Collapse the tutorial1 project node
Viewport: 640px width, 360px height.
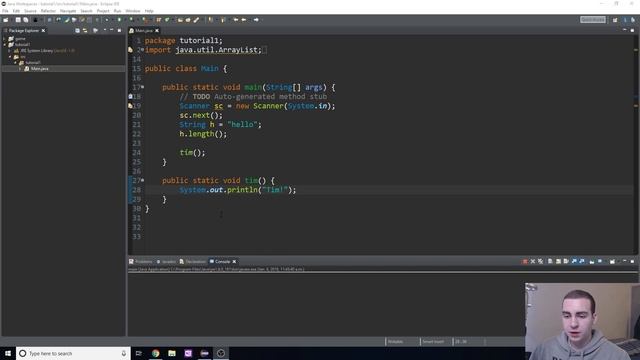4,44
